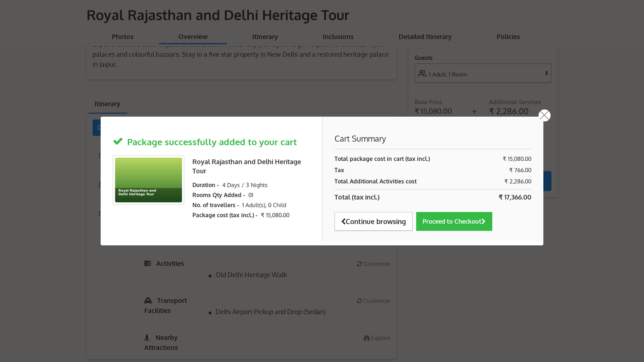Screen dimensions: 644x362
Task: Open the Guests dropdown
Action: coord(483,74)
